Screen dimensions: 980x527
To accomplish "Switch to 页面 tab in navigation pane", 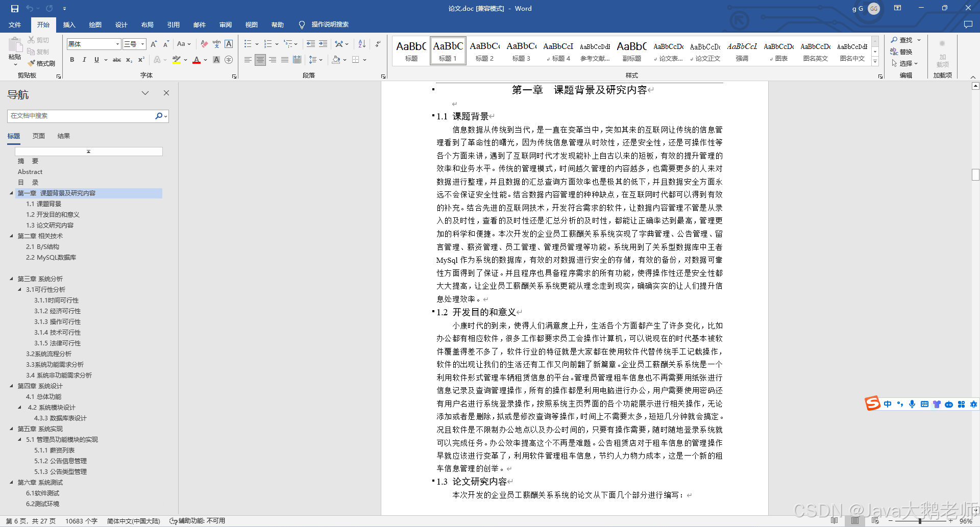I will click(x=39, y=136).
